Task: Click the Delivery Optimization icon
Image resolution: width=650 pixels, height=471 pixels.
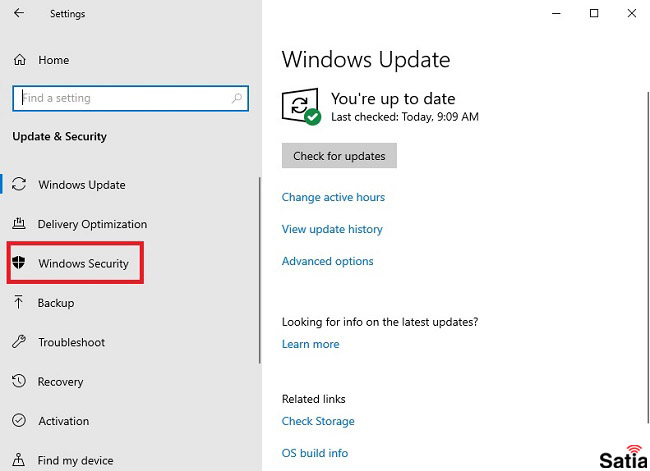Action: (19, 223)
